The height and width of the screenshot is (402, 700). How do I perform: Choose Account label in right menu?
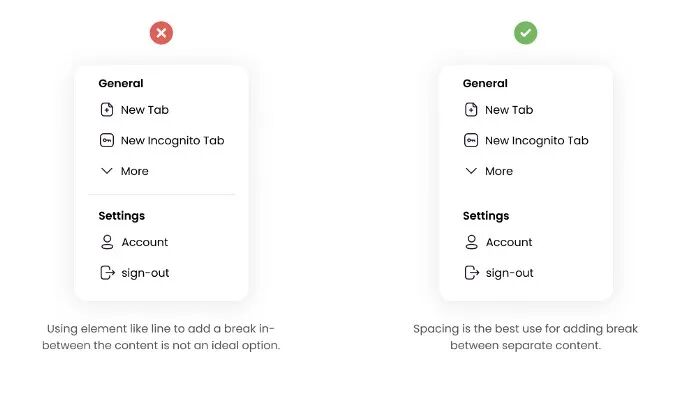[x=509, y=242]
